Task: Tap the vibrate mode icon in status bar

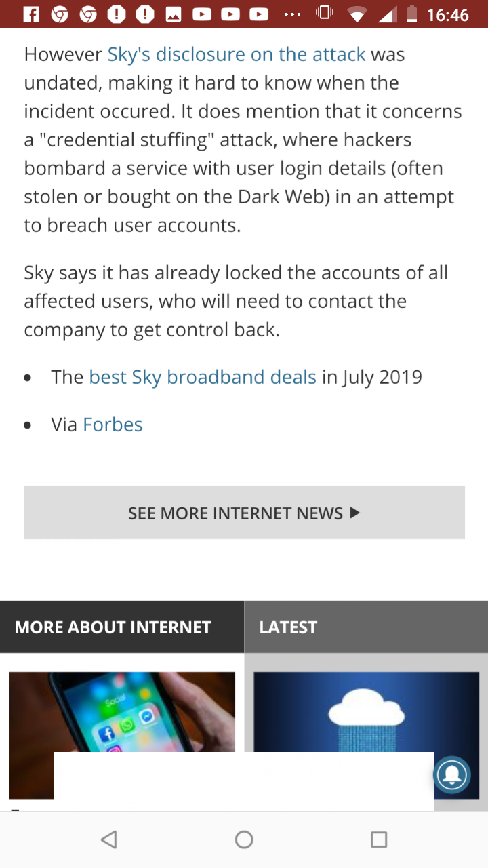Action: pos(325,14)
